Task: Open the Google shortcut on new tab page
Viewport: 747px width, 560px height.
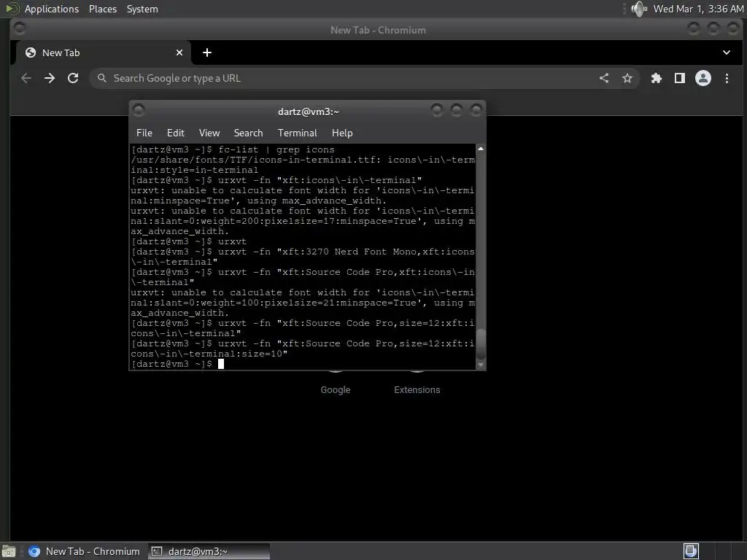Action: tap(336, 389)
